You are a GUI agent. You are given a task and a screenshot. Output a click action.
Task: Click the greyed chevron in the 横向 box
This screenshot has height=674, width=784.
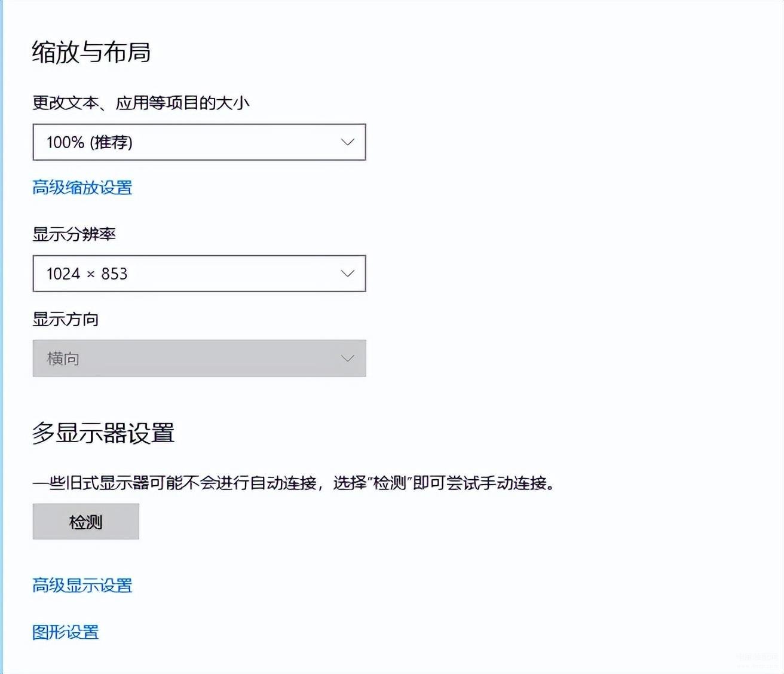click(x=348, y=359)
